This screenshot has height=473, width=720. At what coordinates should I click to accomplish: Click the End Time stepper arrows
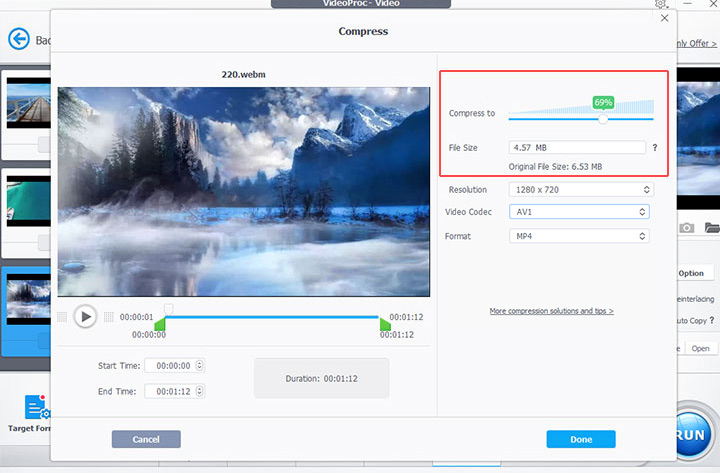pyautogui.click(x=199, y=391)
